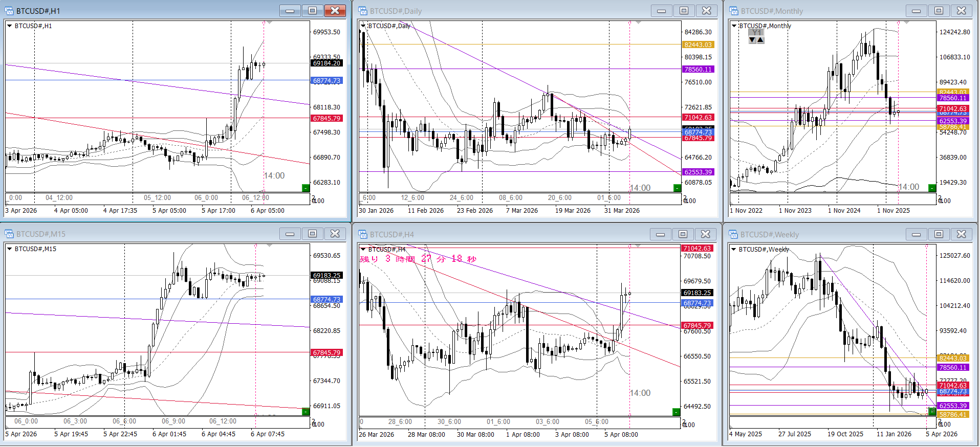Expand the triangle menu next to BTCUSD#,M15 label
The width and height of the screenshot is (980, 447).
click(9, 249)
